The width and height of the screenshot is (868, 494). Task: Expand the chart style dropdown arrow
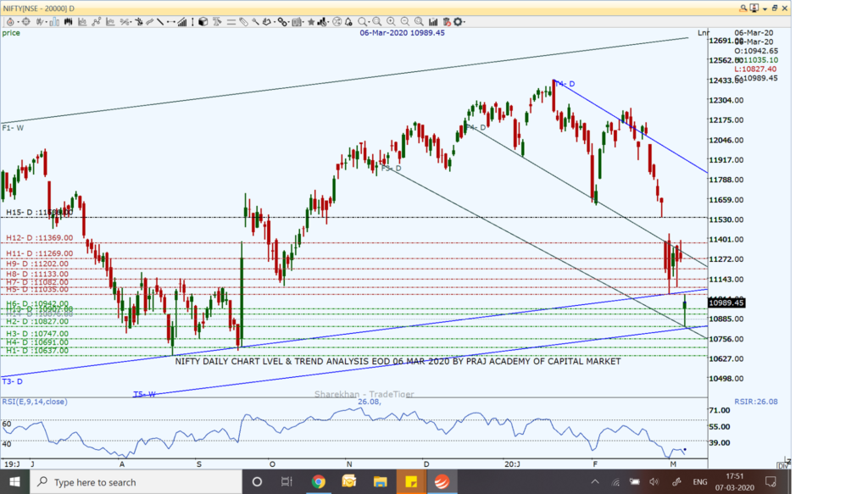coord(46,22)
